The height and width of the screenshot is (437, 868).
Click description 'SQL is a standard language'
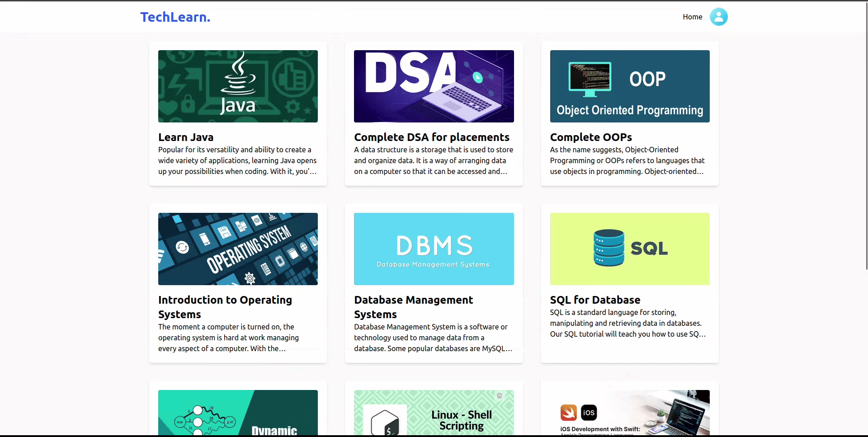click(628, 323)
